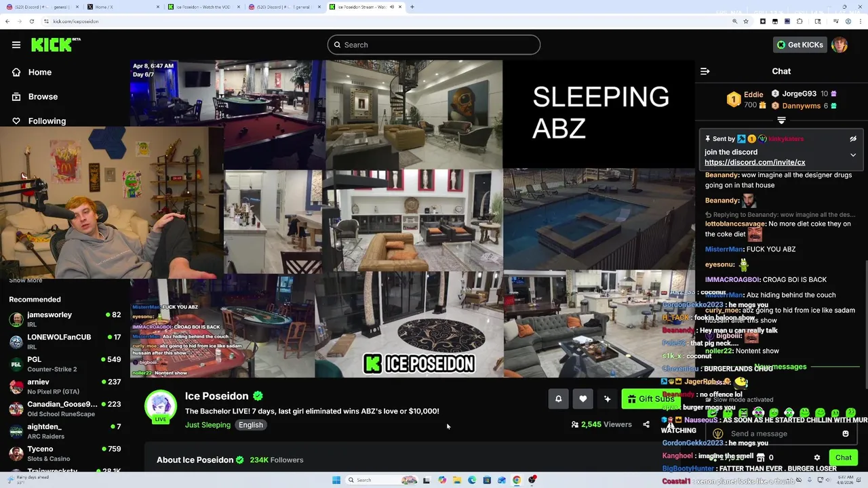Open recommended channel Canadian_Goose9
868x488 pixels.
64,408
